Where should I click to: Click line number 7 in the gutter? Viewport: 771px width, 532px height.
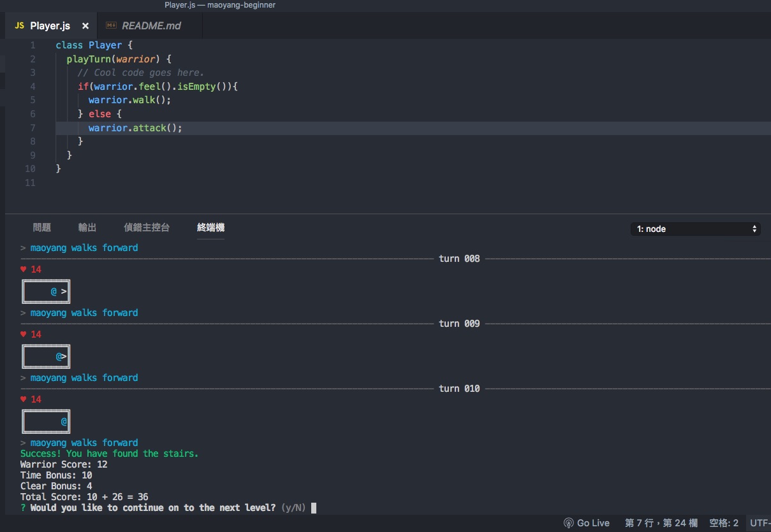tap(33, 128)
